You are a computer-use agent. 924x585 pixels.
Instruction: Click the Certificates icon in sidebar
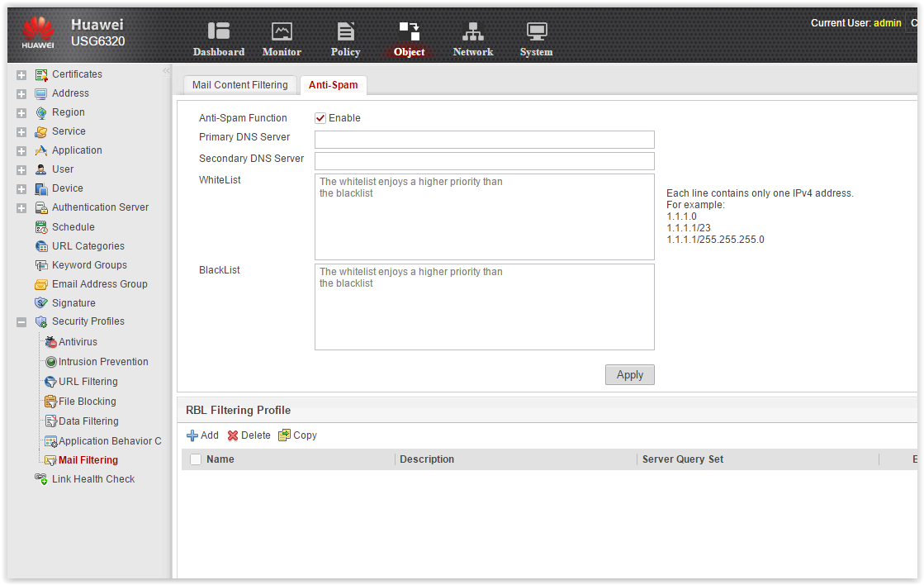click(x=41, y=75)
